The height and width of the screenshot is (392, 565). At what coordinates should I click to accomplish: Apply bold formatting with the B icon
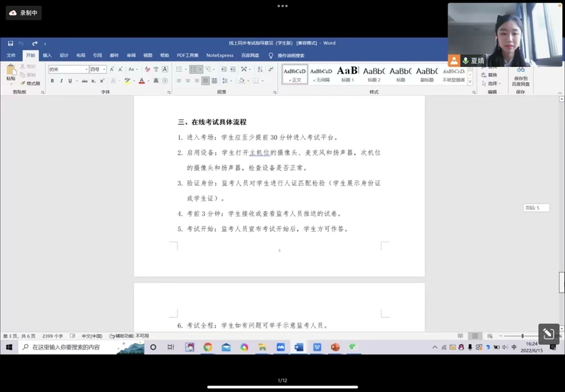coord(52,81)
